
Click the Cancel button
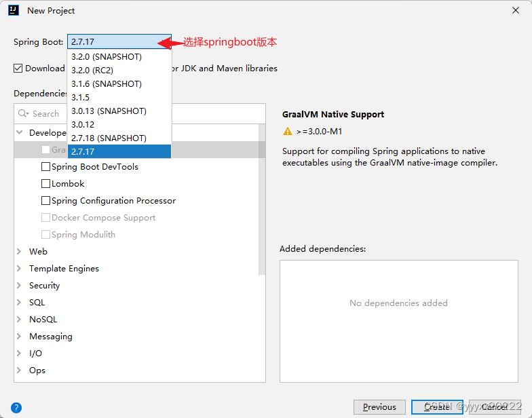coord(495,407)
